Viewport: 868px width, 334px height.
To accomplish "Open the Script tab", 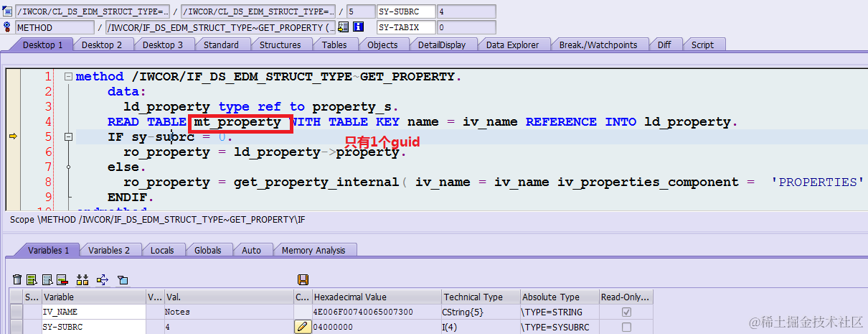I will (x=702, y=45).
